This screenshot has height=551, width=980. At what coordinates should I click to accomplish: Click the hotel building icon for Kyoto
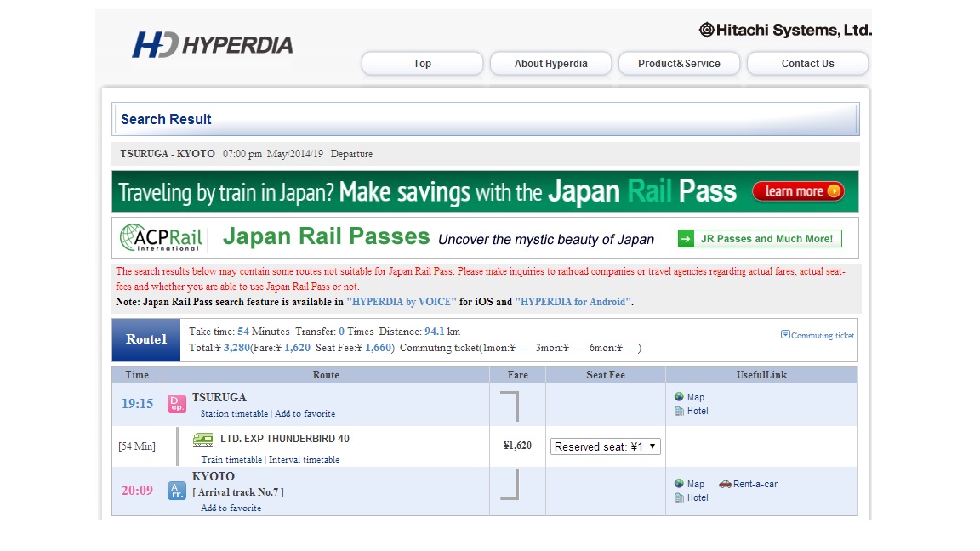(679, 498)
